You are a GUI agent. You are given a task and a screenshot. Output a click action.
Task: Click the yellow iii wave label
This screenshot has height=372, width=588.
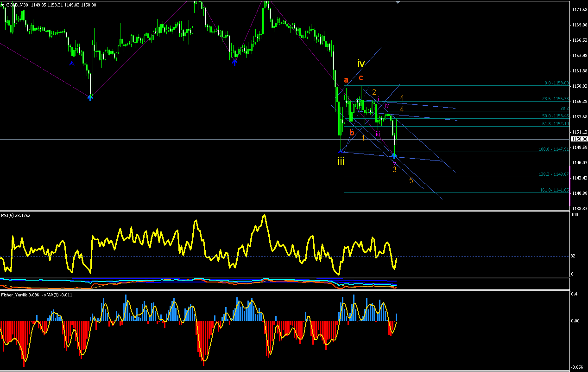coord(341,161)
